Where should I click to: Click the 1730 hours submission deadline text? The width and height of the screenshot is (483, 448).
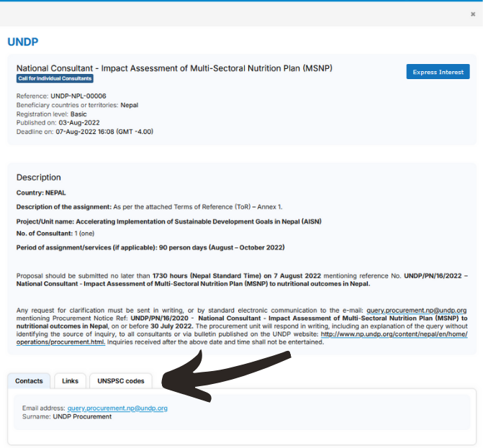tap(237, 275)
